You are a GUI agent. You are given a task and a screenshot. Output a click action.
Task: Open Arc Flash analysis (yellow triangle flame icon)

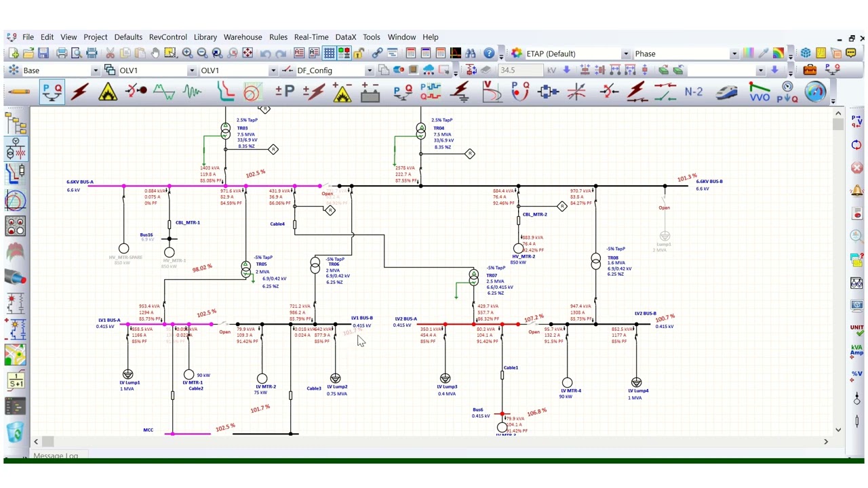pyautogui.click(x=108, y=92)
